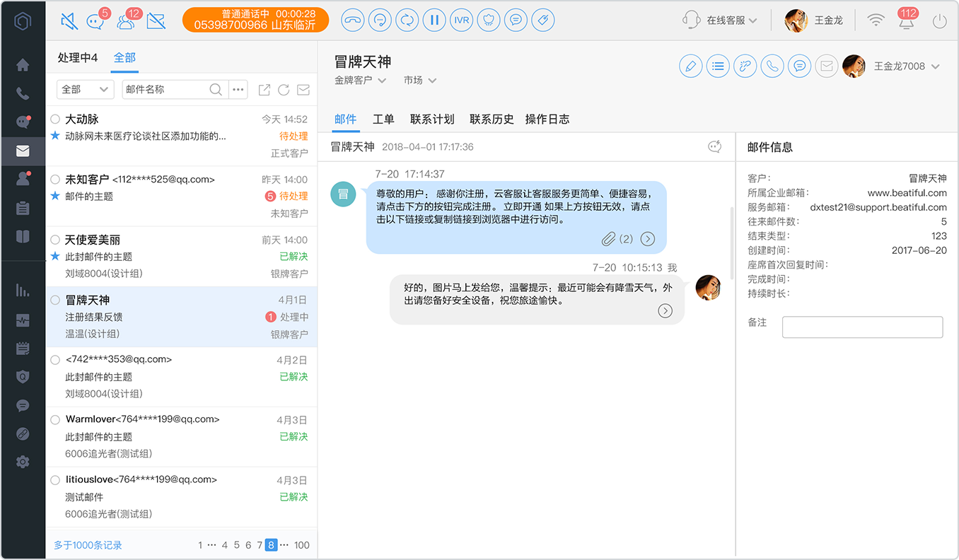This screenshot has height=560, width=959.
Task: Go to page 100 in pagination
Action: [x=302, y=545]
